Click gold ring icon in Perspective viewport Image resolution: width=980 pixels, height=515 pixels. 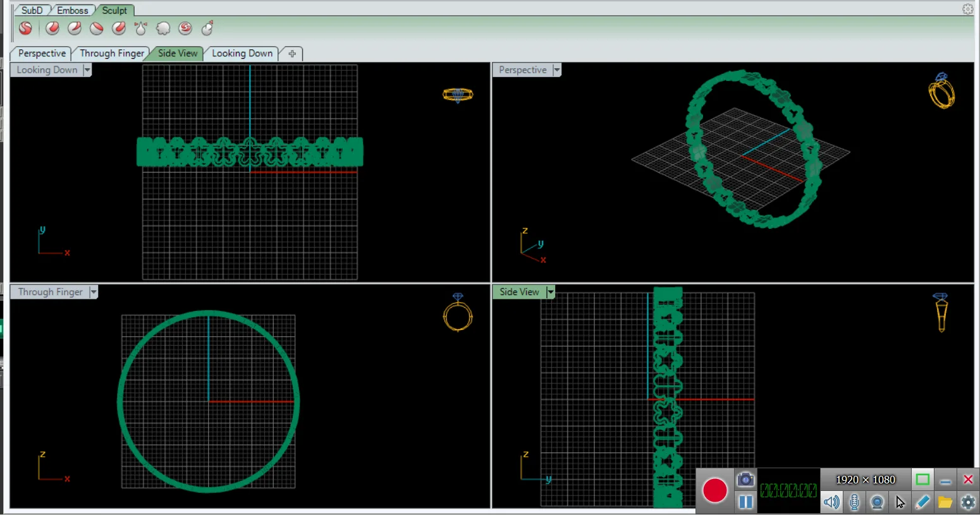941,91
